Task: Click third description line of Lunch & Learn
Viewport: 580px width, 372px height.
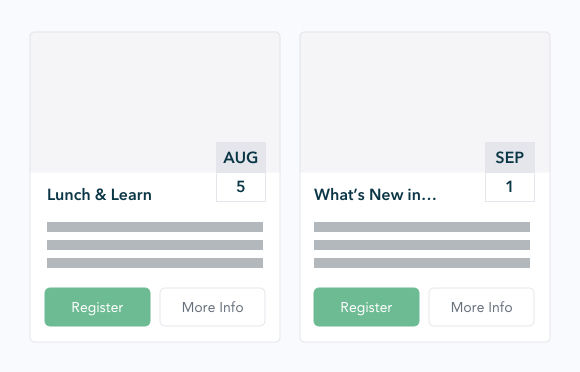Action: (x=155, y=263)
